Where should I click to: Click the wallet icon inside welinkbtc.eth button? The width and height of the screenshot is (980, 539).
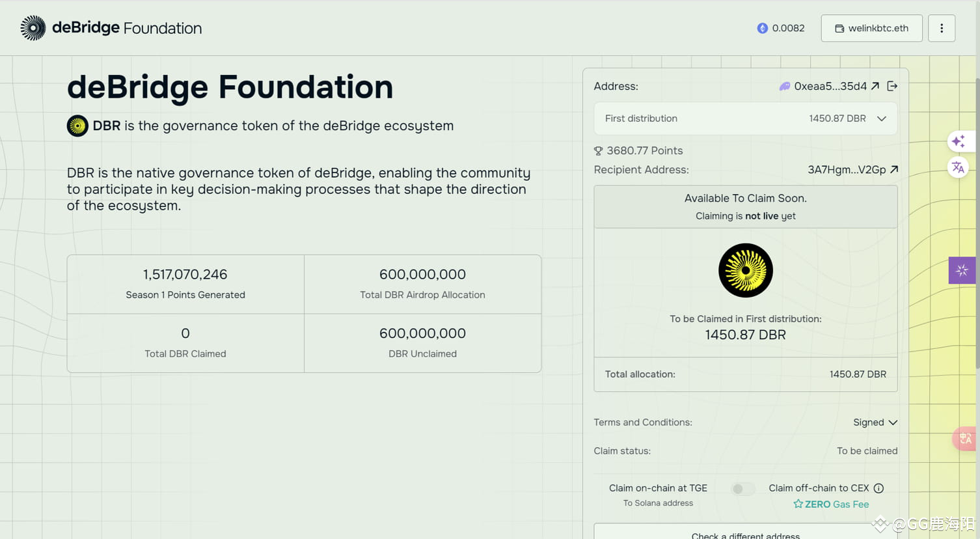(839, 28)
